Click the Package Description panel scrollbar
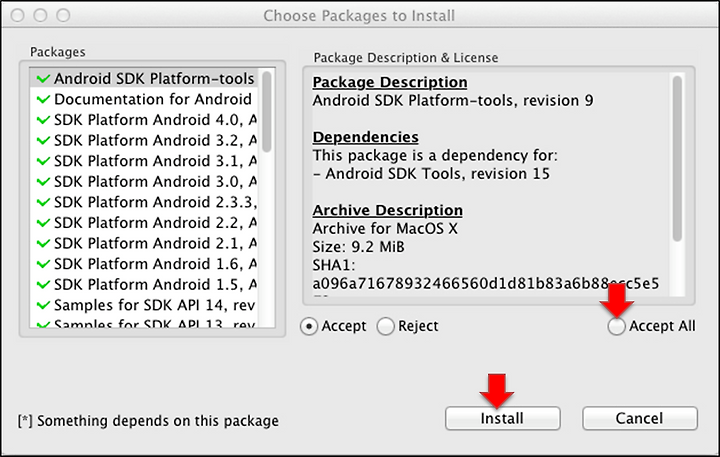 point(677,158)
